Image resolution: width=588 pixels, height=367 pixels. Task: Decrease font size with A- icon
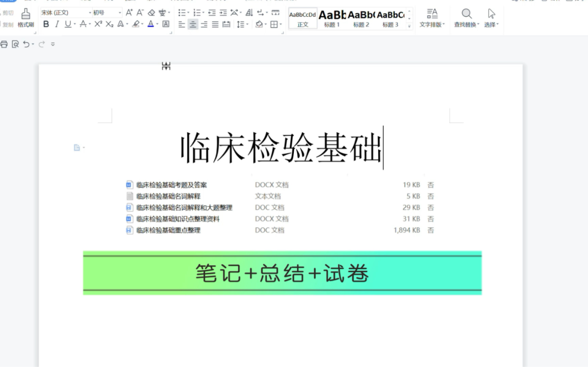pos(140,13)
